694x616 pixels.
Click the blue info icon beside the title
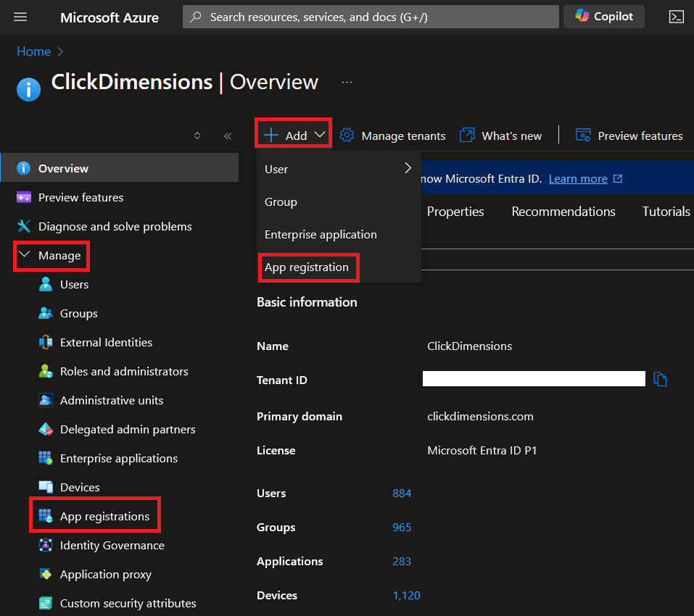point(29,89)
